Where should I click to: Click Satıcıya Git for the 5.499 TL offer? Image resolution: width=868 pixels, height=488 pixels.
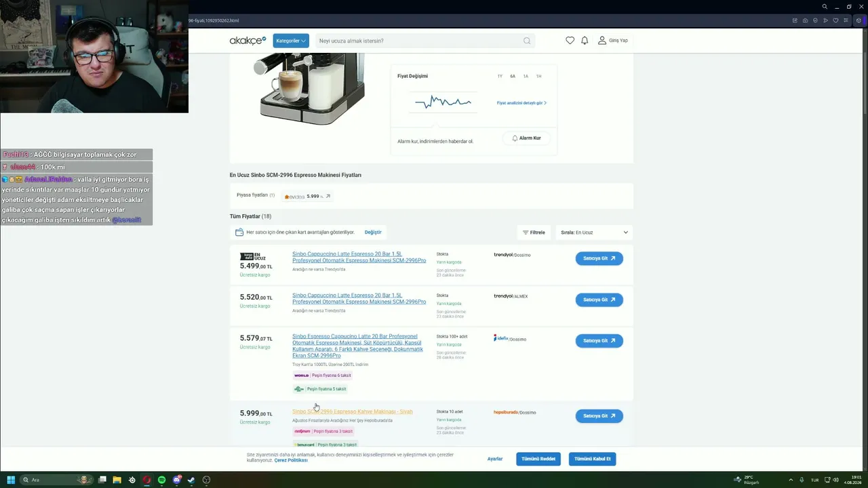(x=599, y=258)
